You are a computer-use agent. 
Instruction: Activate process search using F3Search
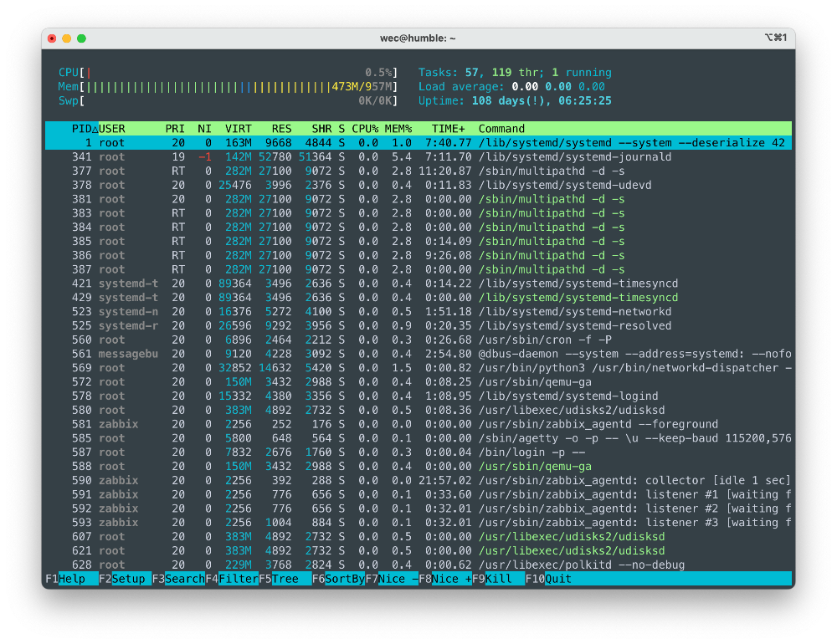(177, 578)
